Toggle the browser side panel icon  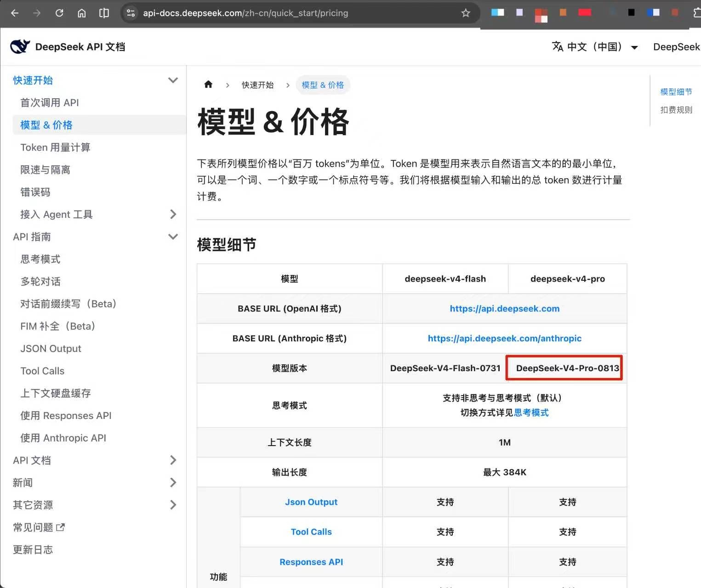104,13
